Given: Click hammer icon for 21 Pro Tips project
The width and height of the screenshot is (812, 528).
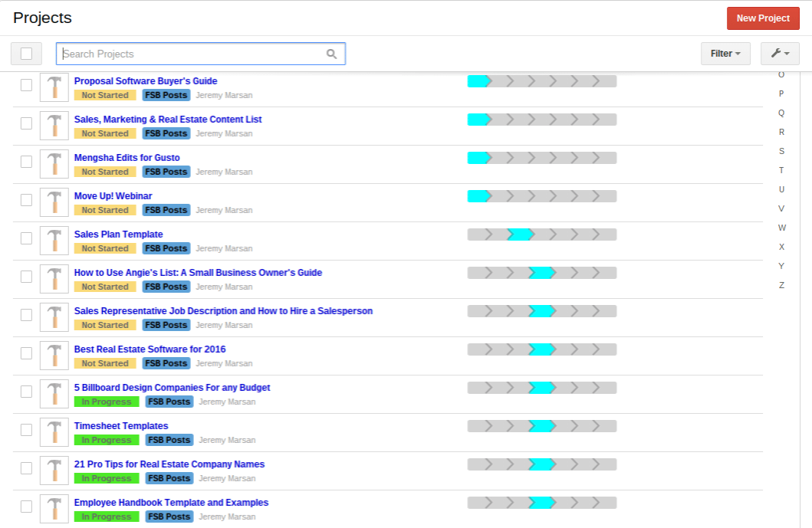Looking at the screenshot, I should point(54,471).
